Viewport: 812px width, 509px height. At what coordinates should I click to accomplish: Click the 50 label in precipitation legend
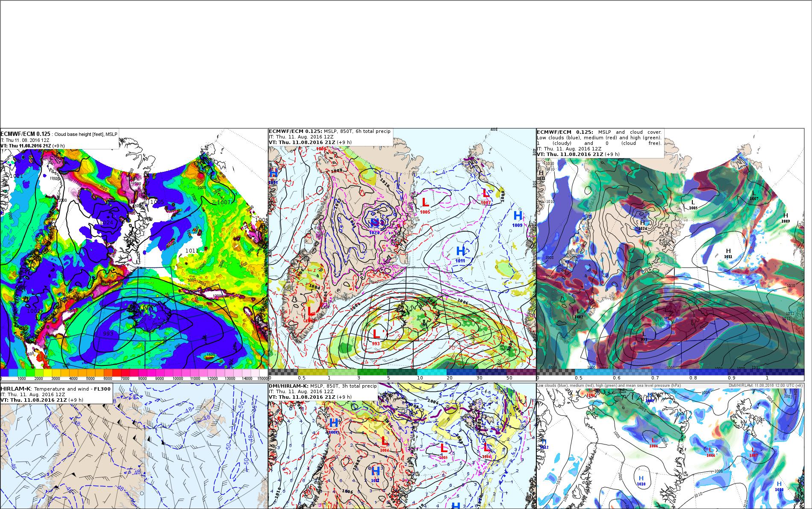point(509,378)
